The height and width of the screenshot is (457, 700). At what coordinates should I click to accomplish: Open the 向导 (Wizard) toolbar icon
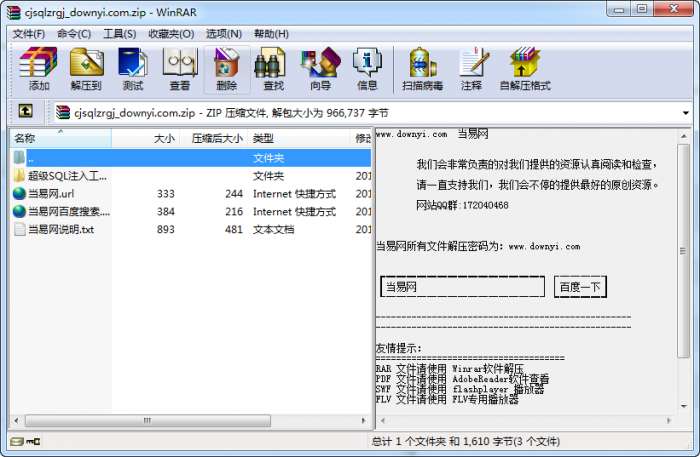[x=321, y=69]
